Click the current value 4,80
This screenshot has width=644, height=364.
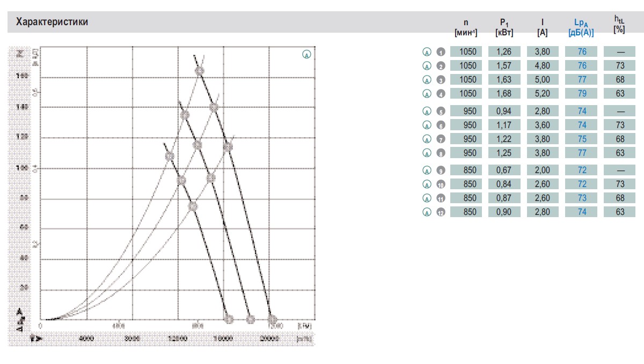point(543,66)
